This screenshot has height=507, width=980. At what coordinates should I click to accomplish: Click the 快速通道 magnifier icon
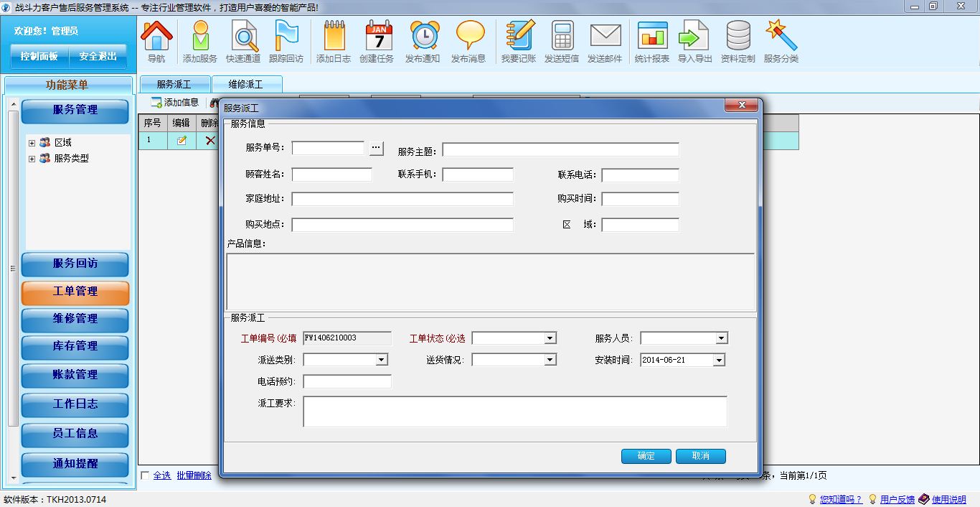tap(243, 36)
